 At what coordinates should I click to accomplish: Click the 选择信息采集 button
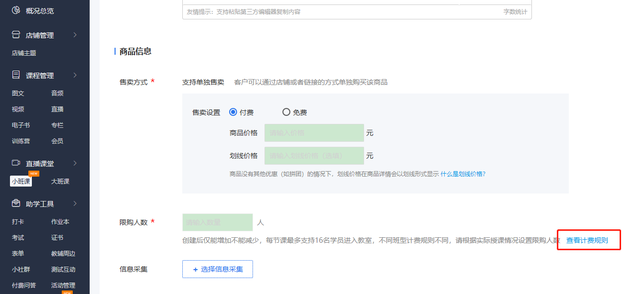coord(217,269)
